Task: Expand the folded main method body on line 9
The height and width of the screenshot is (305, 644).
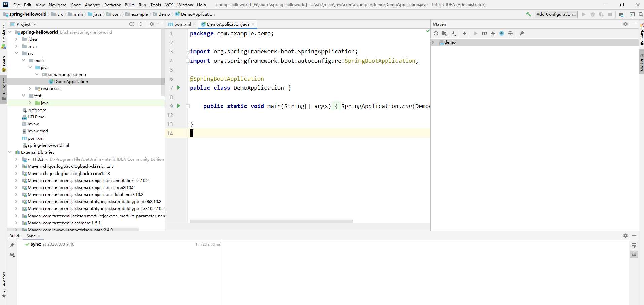Action: tap(188, 106)
